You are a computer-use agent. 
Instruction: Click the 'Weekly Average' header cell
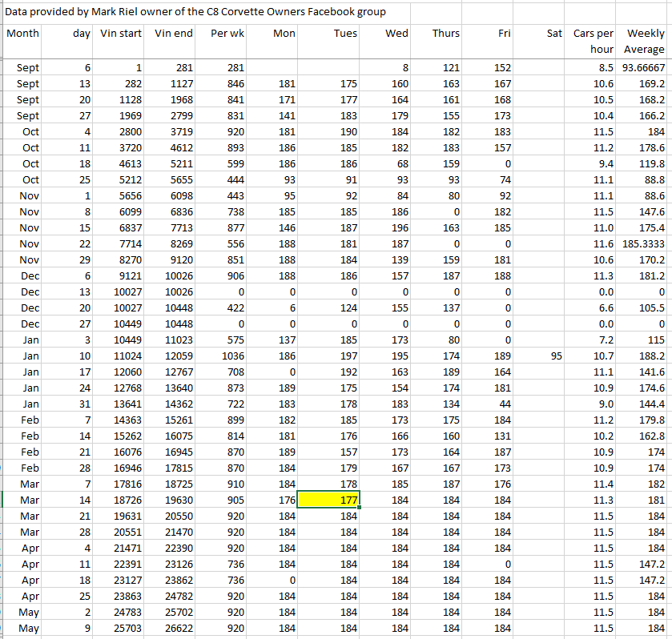point(645,42)
